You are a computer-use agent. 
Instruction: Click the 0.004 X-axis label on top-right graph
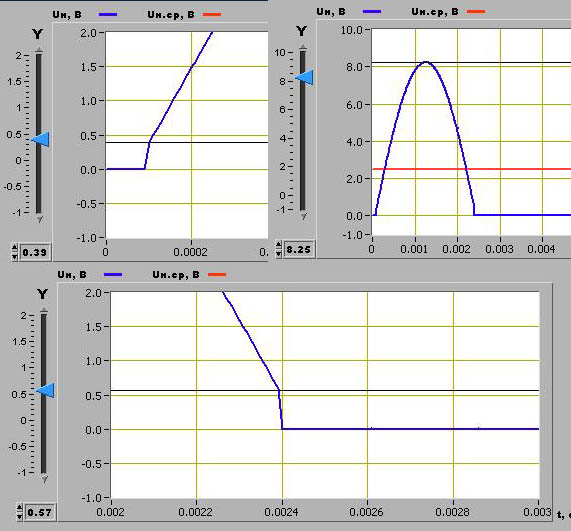(542, 249)
